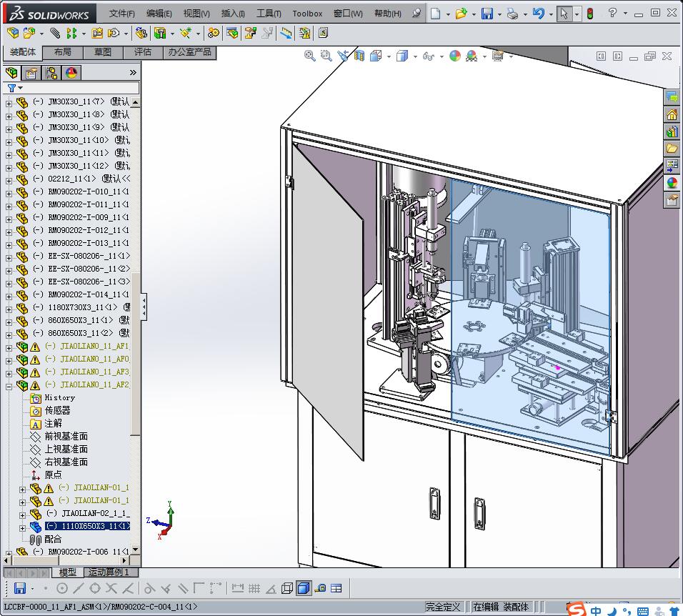
Task: Switch to the 草图 tab
Action: tap(102, 52)
